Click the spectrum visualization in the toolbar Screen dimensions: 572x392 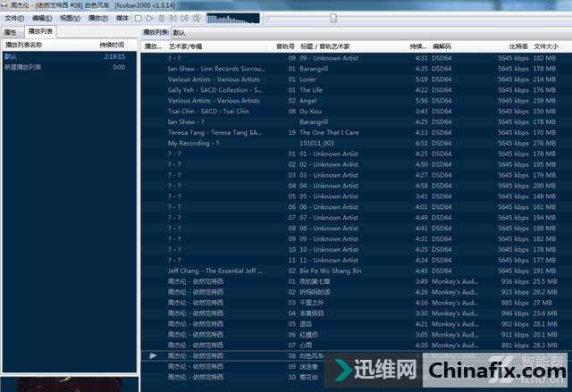tap(233, 18)
